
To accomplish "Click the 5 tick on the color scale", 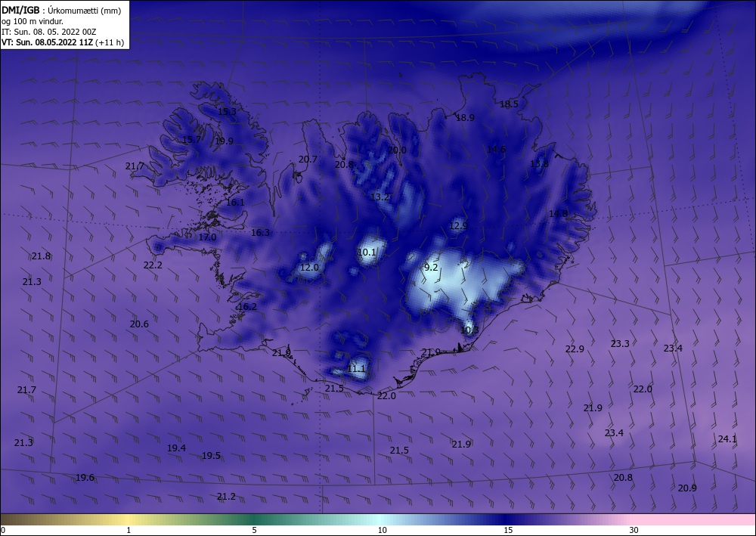I will (254, 530).
